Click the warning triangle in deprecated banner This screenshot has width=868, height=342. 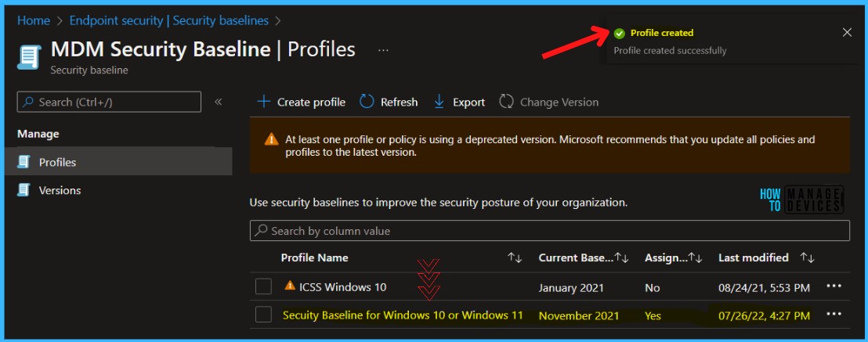[x=271, y=139]
